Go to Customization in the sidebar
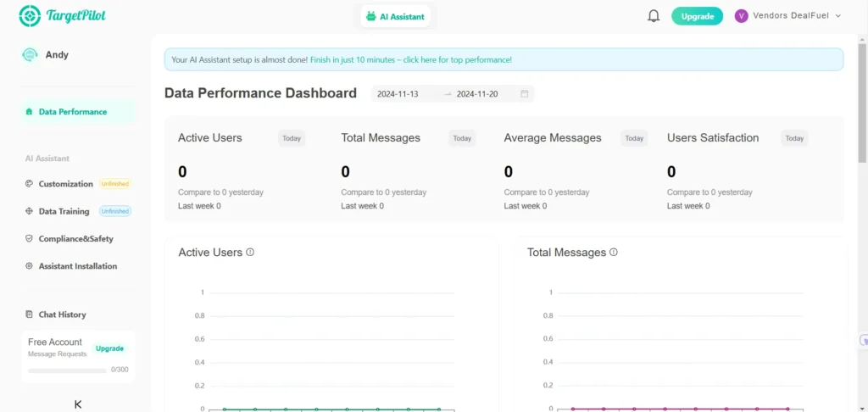Image resolution: width=868 pixels, height=412 pixels. 66,184
